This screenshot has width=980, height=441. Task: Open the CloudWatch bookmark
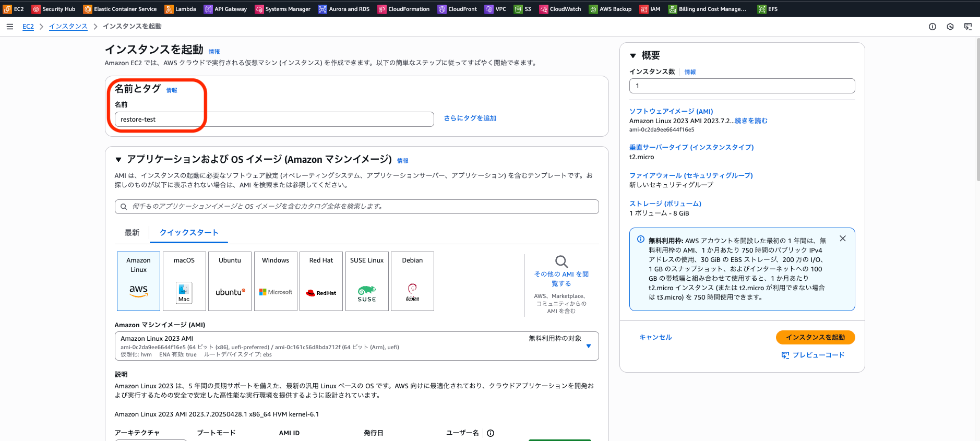click(x=560, y=9)
